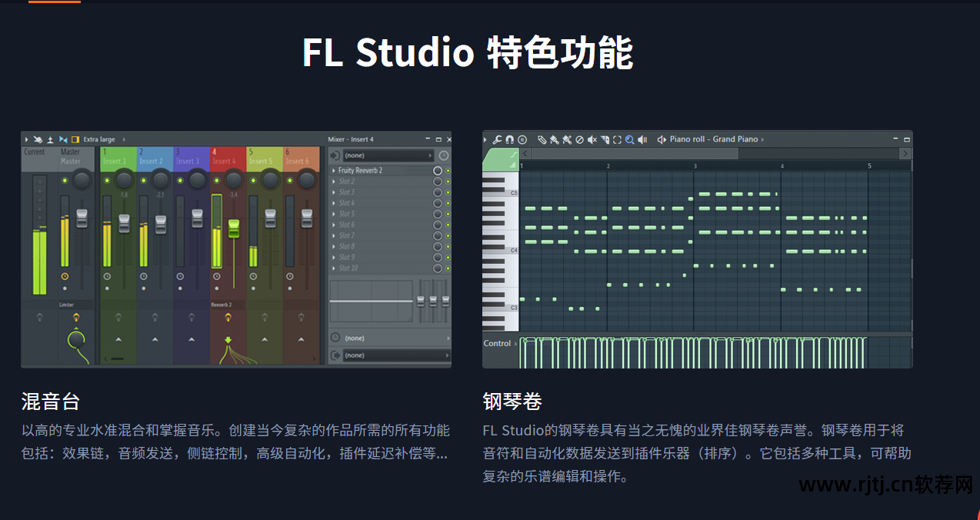The image size is (980, 520).
Task: Toggle the Slot 2 enable LED
Action: (448, 182)
